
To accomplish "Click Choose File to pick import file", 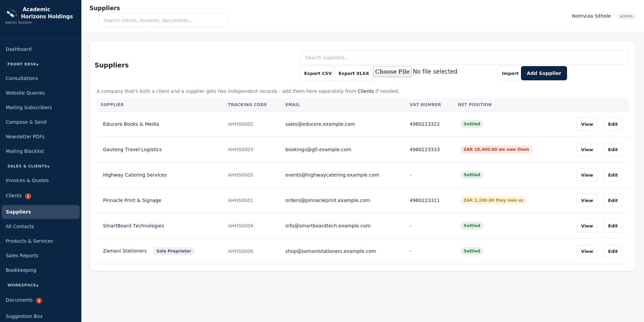I will pos(392,72).
